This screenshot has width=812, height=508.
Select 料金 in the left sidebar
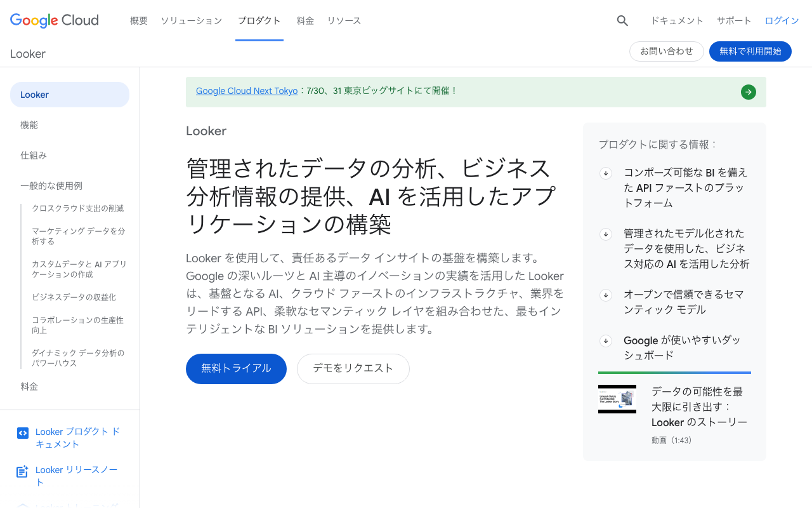pyautogui.click(x=29, y=386)
